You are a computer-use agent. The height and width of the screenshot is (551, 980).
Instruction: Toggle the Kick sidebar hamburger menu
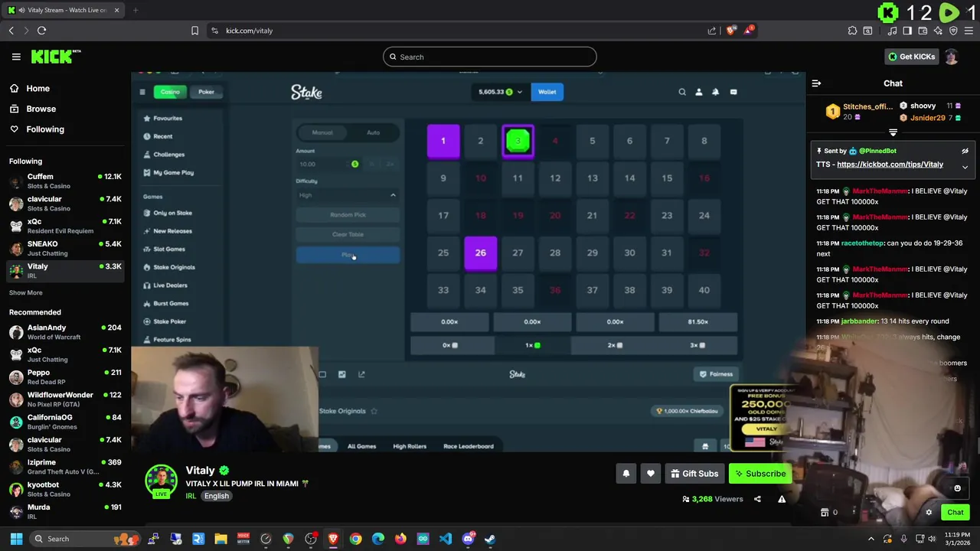tap(16, 57)
